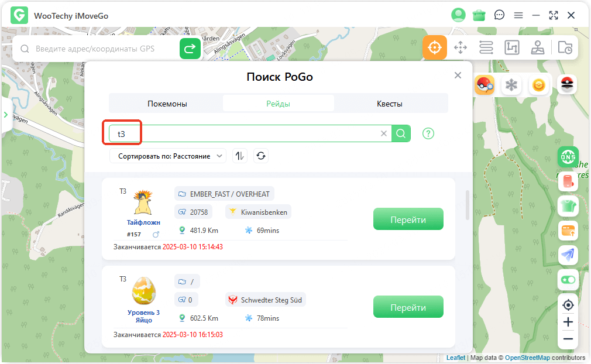Screen dimensions: 591x364
Task: Select the Teleport Mode crosshair icon
Action: pos(435,47)
